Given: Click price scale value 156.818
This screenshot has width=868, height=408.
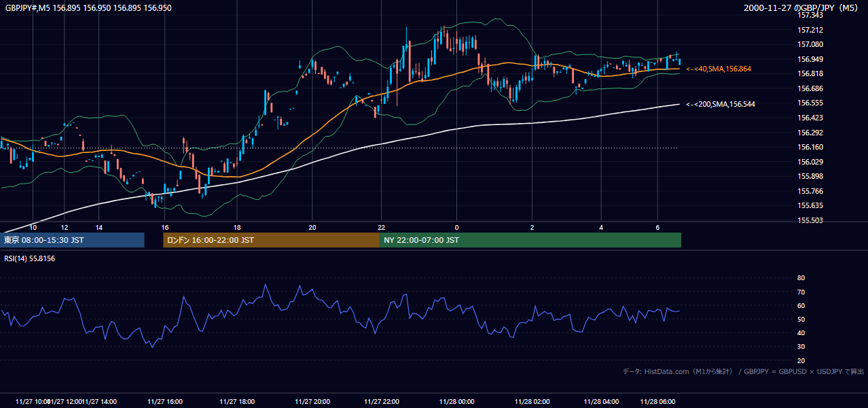Looking at the screenshot, I should (810, 73).
